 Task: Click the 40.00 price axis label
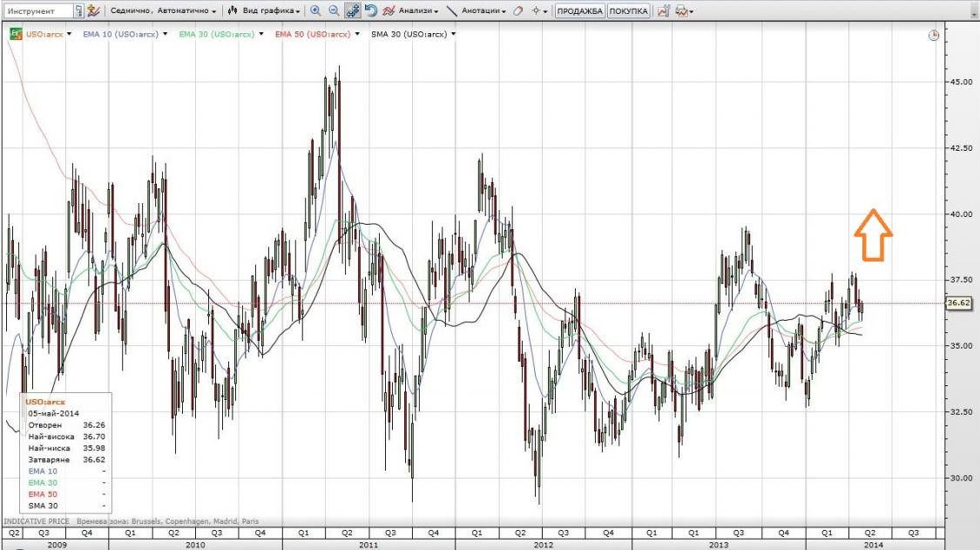pos(961,214)
